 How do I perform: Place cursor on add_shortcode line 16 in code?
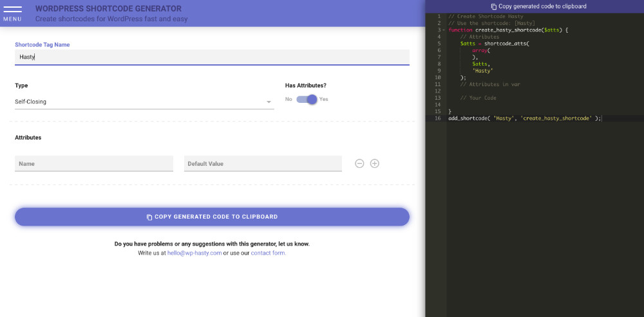click(524, 118)
